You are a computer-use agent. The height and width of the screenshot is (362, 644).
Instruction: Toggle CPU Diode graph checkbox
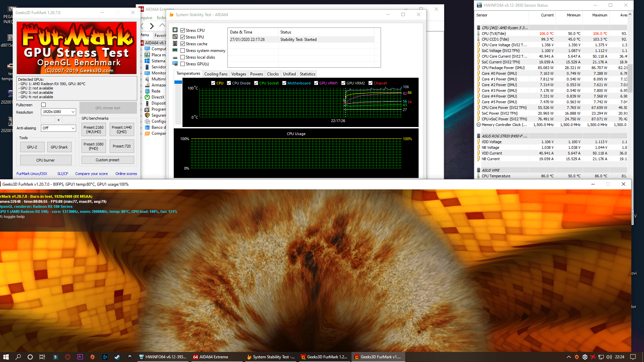[229, 83]
